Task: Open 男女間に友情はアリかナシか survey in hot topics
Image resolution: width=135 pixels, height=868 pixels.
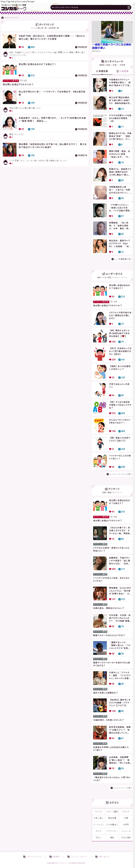Action: pyautogui.click(x=18, y=85)
